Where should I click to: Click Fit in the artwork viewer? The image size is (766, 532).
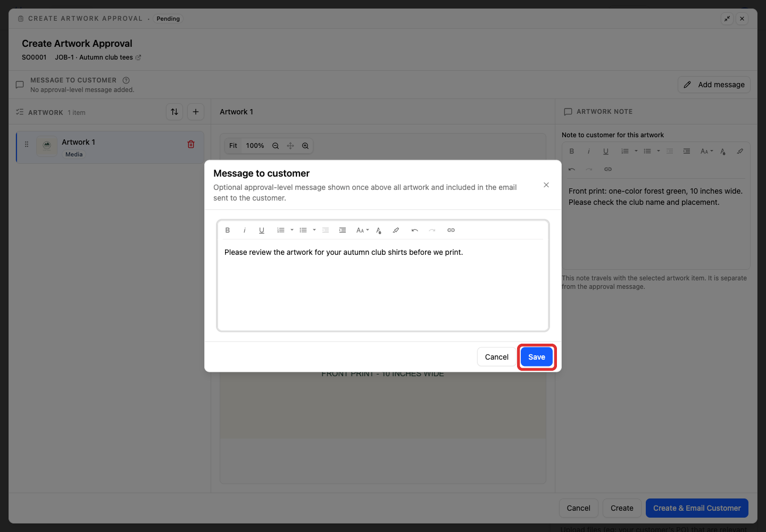(233, 146)
